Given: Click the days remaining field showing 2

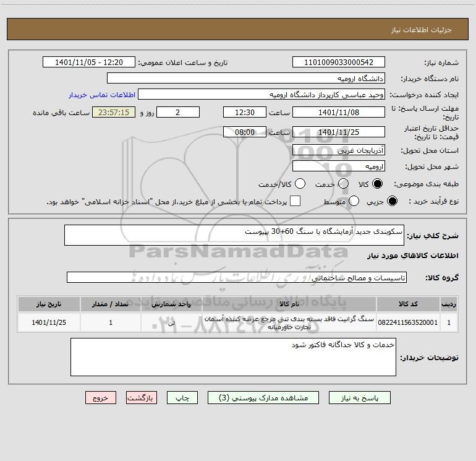Looking at the screenshot, I should click(178, 112).
